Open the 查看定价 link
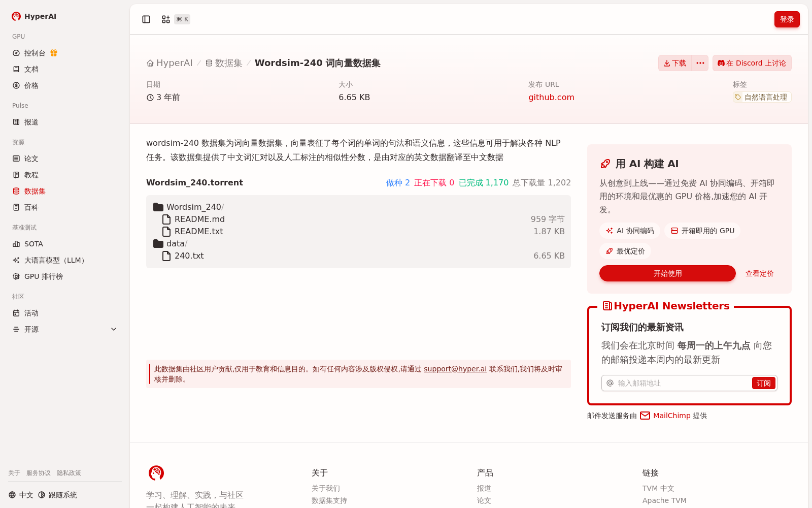Image resolution: width=812 pixels, height=508 pixels. pyautogui.click(x=759, y=273)
